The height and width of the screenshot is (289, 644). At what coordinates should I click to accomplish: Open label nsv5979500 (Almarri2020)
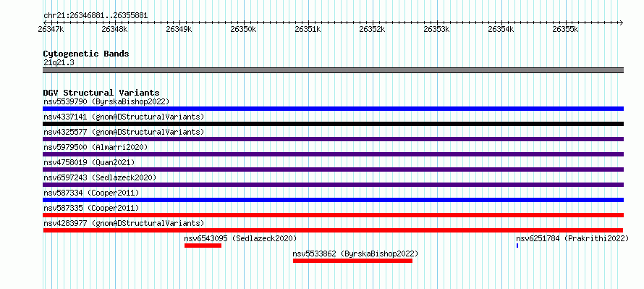(96, 147)
